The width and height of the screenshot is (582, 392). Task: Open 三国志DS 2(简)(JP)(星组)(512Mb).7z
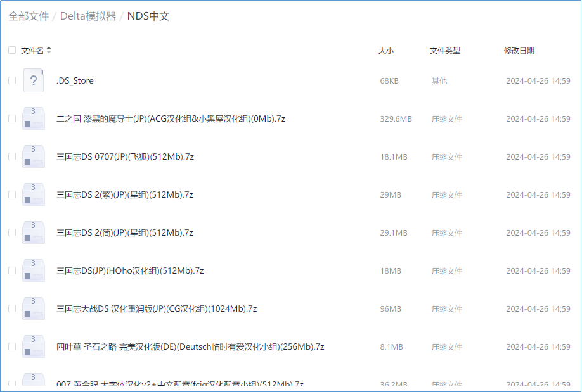coord(125,233)
